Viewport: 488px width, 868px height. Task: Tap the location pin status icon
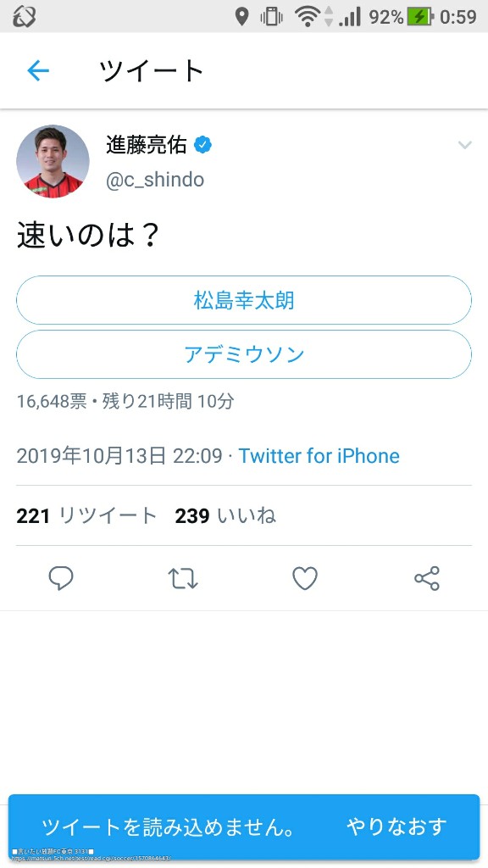[241, 17]
